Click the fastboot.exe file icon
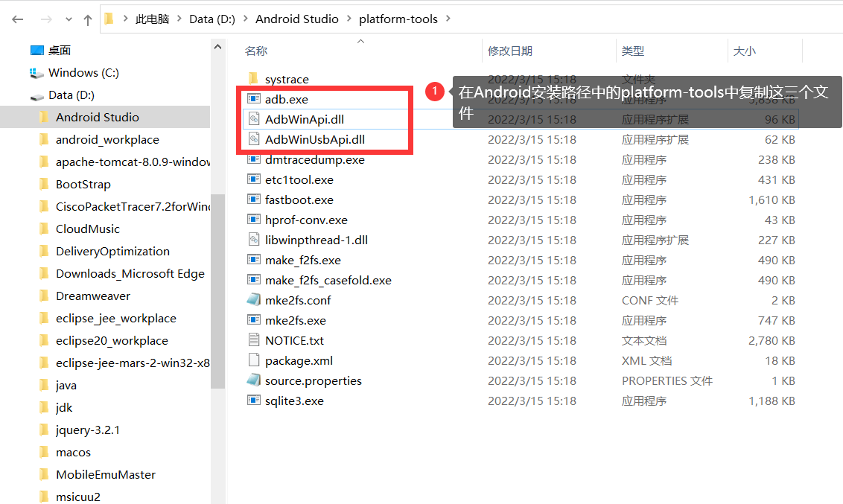This screenshot has width=843, height=504. pos(254,200)
